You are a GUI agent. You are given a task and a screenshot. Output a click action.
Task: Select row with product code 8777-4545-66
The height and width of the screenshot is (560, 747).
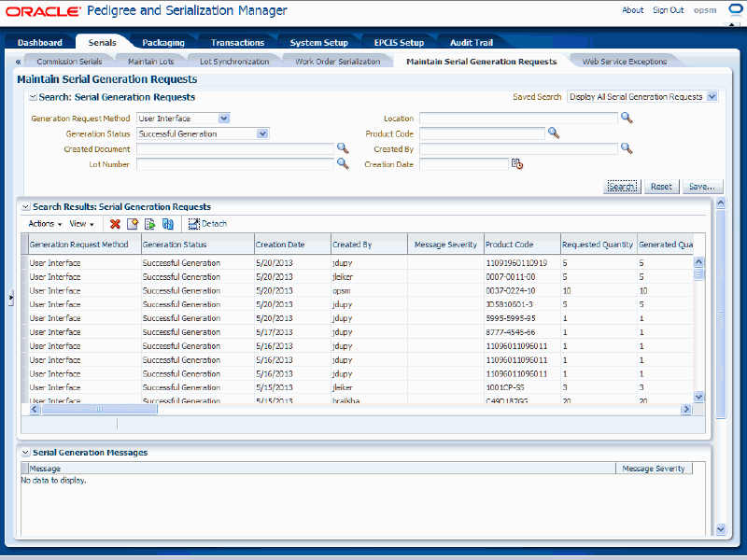[x=358, y=332]
